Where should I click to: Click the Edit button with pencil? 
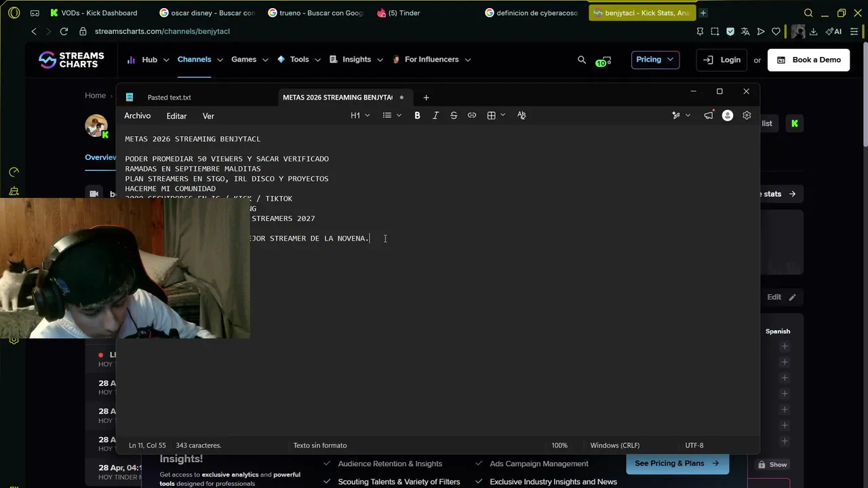pos(781,297)
